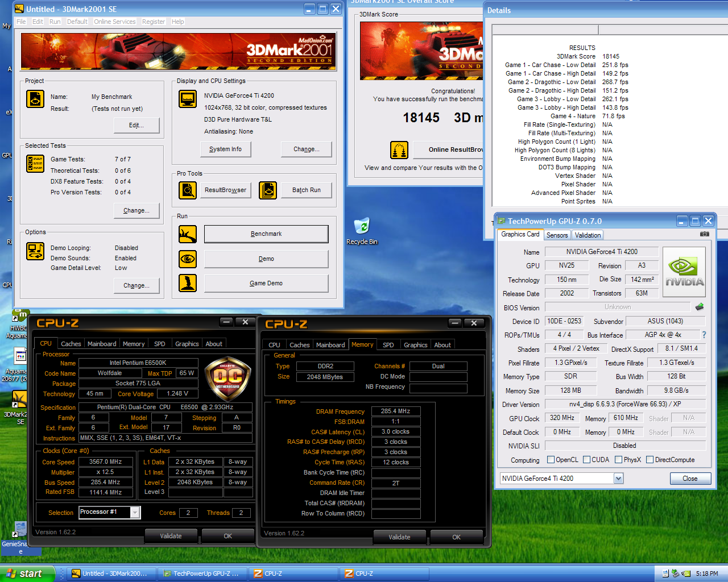The width and height of the screenshot is (728, 582).
Task: Toggle the DirectCompute checkbox in GPU-Z
Action: point(650,459)
